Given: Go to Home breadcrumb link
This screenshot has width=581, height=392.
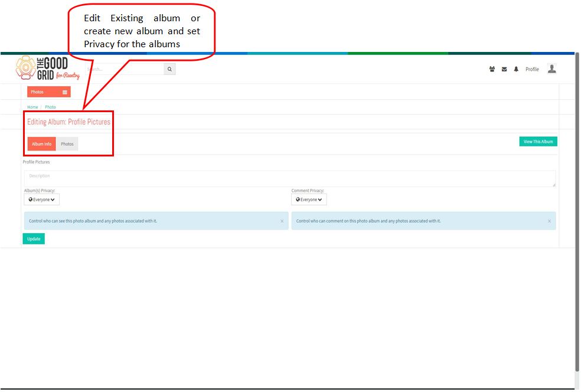Looking at the screenshot, I should coord(32,107).
